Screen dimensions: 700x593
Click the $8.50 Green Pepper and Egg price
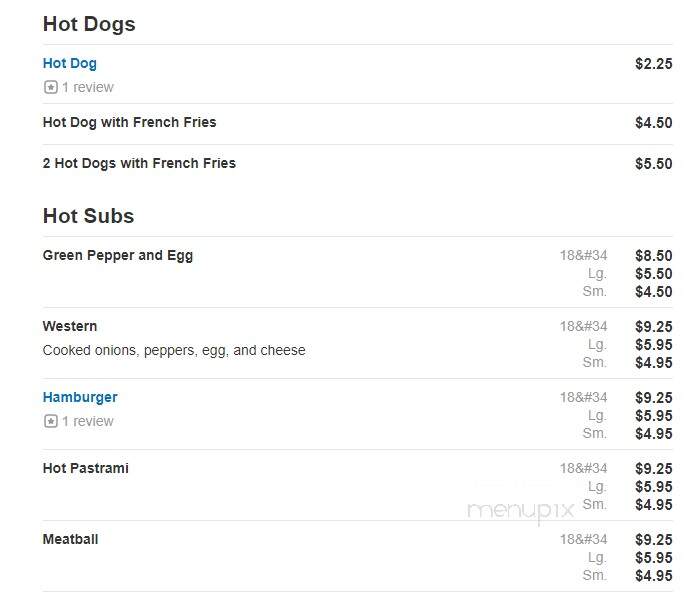click(654, 256)
